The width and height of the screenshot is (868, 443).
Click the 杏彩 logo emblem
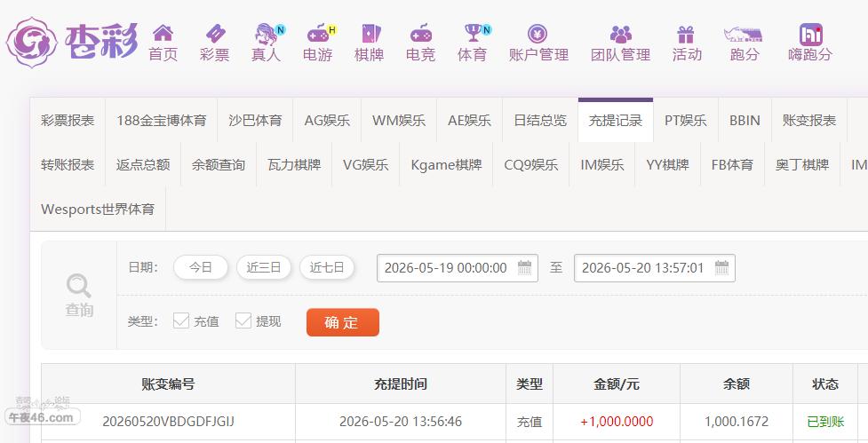32,43
